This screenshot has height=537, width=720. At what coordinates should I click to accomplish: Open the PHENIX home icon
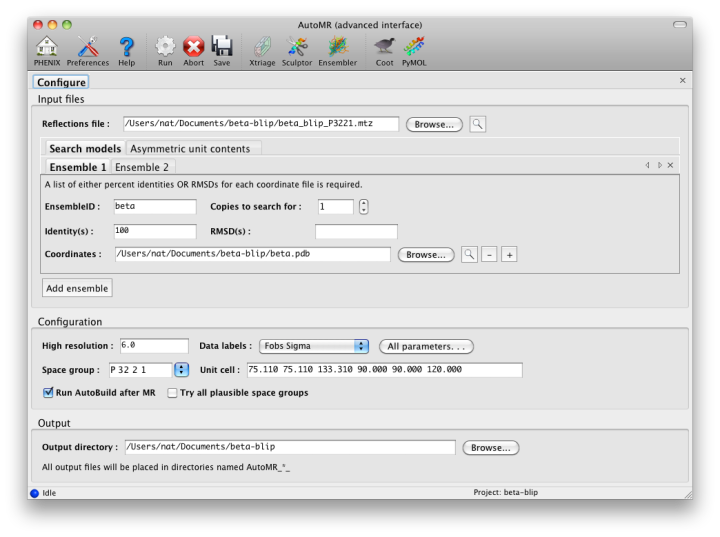pos(46,47)
